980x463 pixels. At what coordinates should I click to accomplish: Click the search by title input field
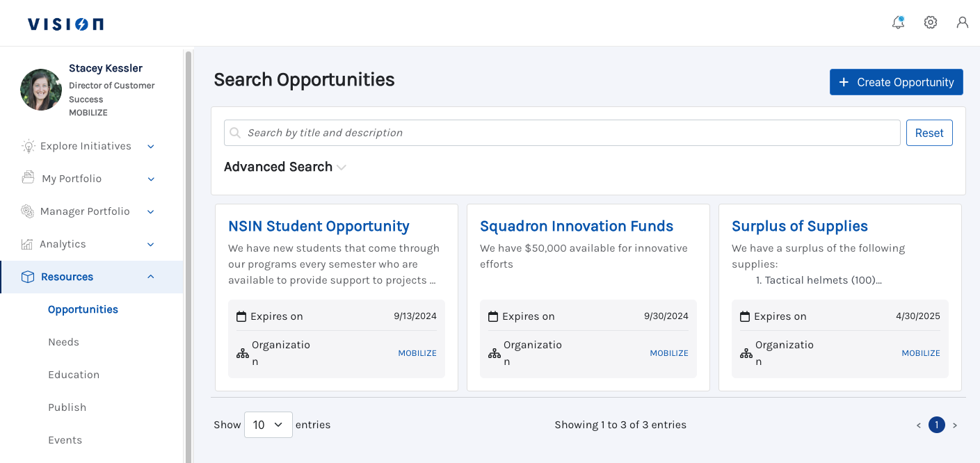click(x=562, y=133)
